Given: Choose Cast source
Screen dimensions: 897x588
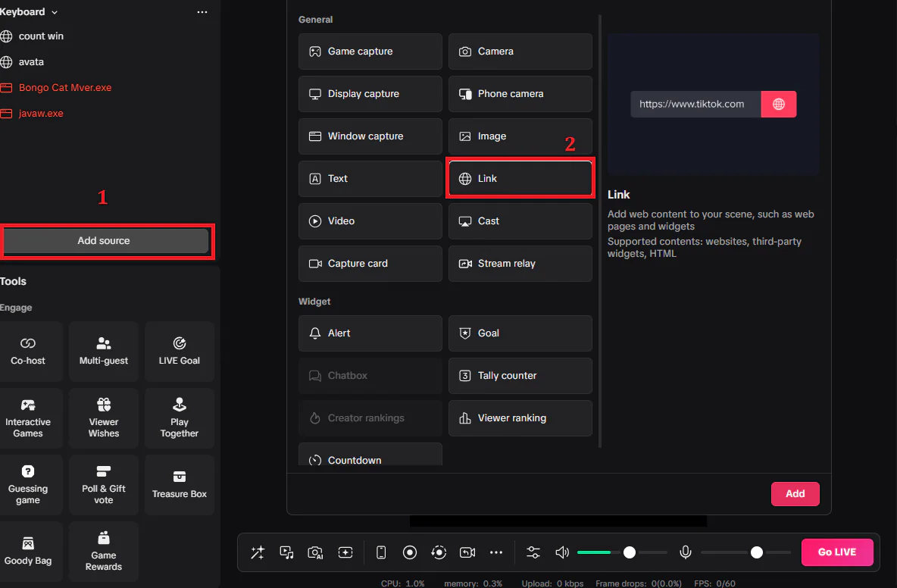Looking at the screenshot, I should tap(520, 220).
